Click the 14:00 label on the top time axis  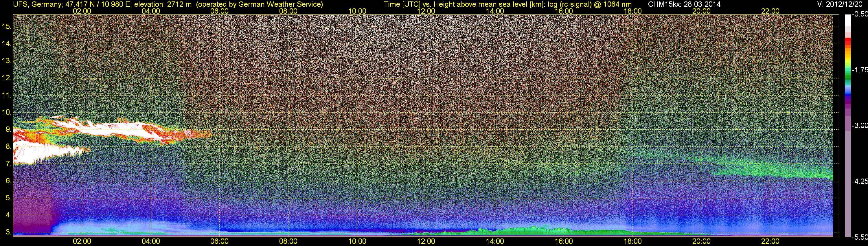coord(495,11)
